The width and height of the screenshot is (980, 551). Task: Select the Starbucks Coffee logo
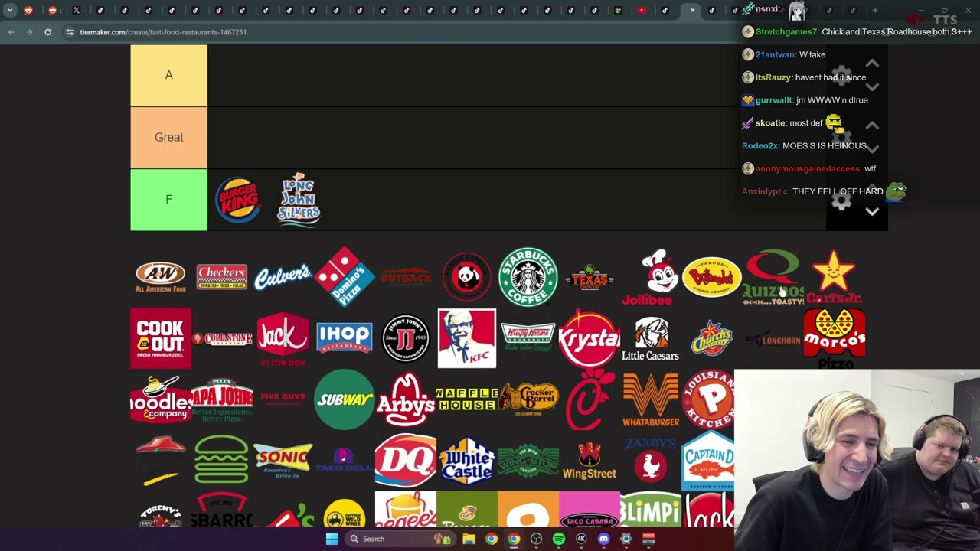pos(528,277)
